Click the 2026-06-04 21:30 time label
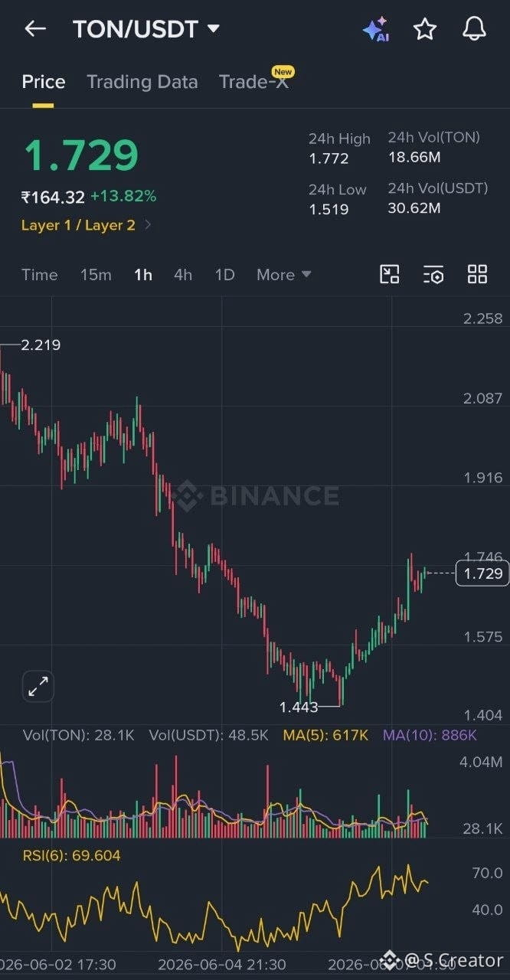Screen dimensions: 510x980 coord(222,964)
